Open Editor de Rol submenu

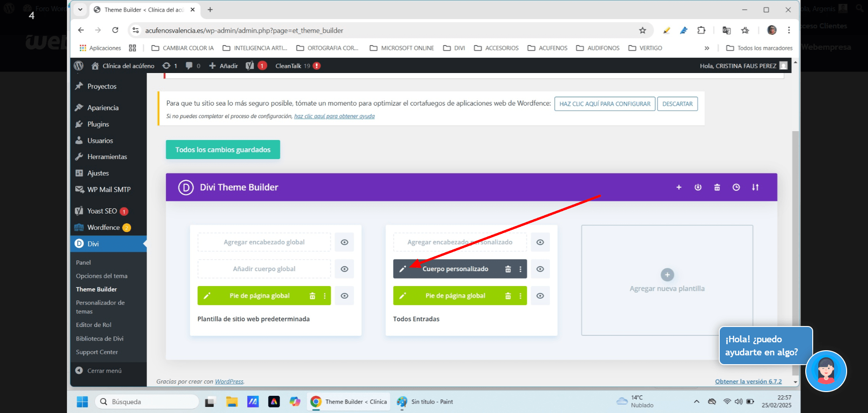point(94,325)
